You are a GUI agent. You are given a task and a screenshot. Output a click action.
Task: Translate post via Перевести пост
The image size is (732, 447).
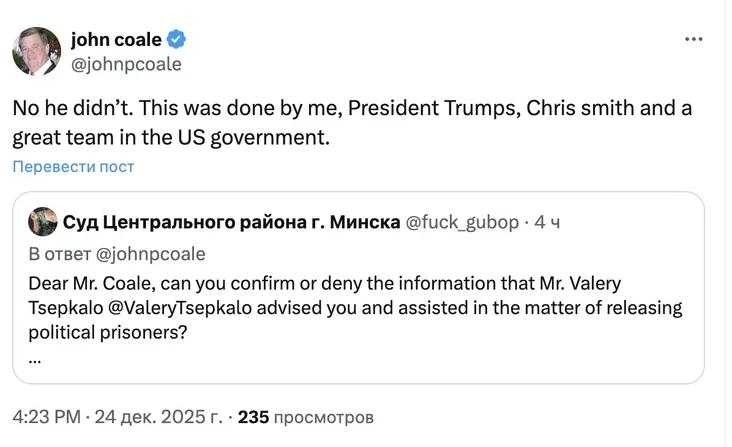pyautogui.click(x=73, y=166)
